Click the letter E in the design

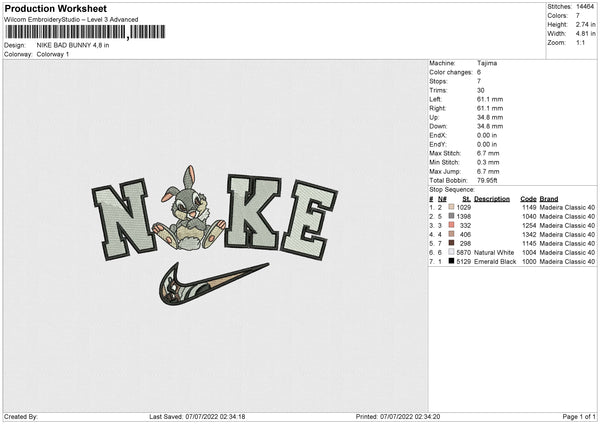tap(309, 220)
